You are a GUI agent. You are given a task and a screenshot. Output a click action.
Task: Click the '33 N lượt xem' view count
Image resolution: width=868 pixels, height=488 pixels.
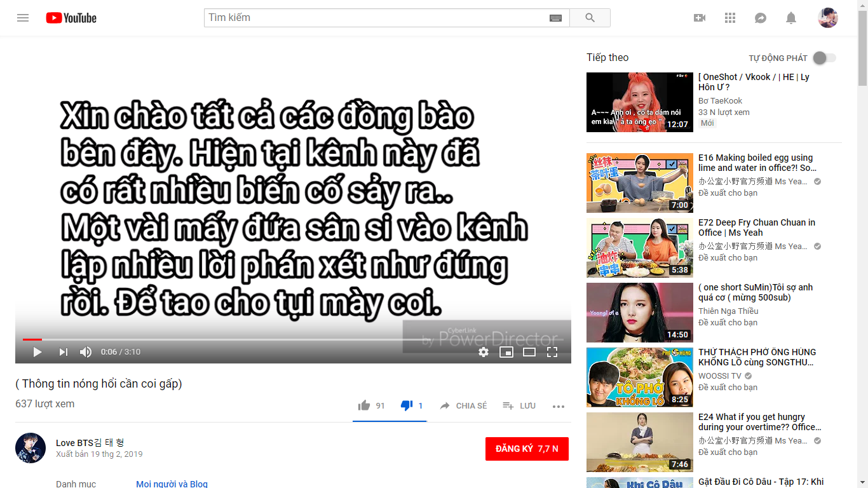(724, 112)
